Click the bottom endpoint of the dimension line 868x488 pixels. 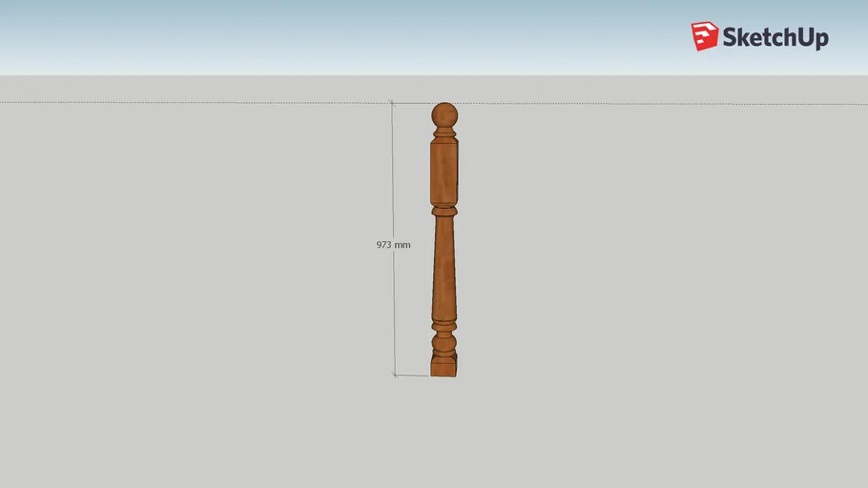(394, 375)
